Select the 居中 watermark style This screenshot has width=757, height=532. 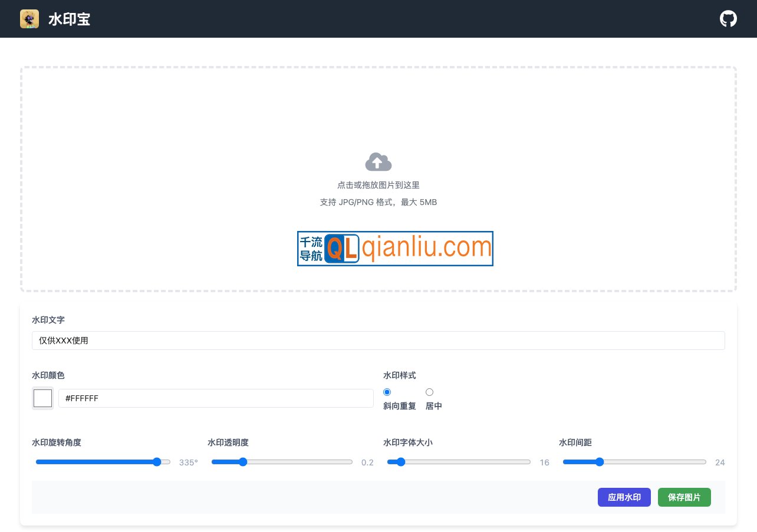point(429,392)
